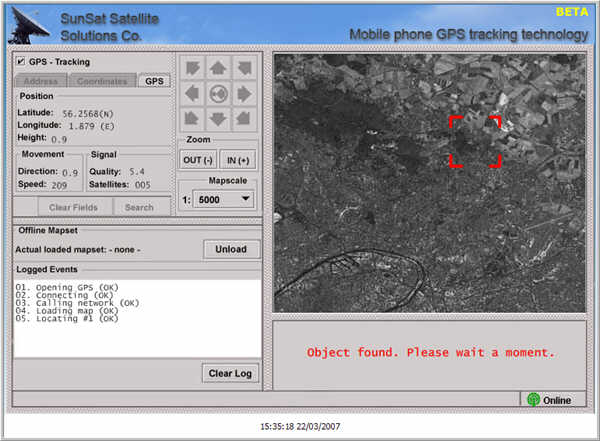Click inside the Logged Events list box
Viewport: 600px width, 441px height.
click(x=137, y=318)
